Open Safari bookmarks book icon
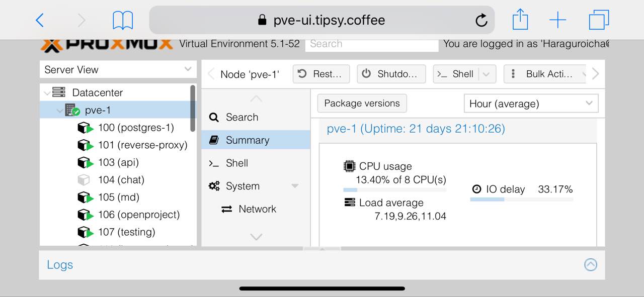The width and height of the screenshot is (644, 297). (x=123, y=21)
